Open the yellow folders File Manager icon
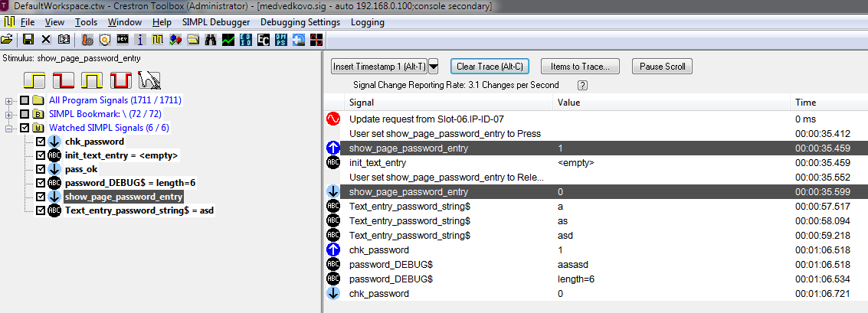868x313 pixels. pyautogui.click(x=193, y=40)
